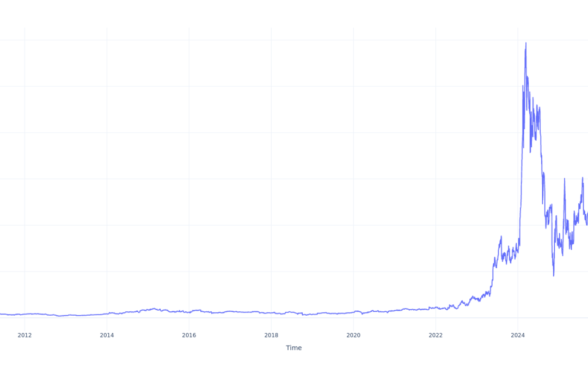588x368 pixels.
Task: Click the right end of the blue line
Action: click(x=587, y=214)
